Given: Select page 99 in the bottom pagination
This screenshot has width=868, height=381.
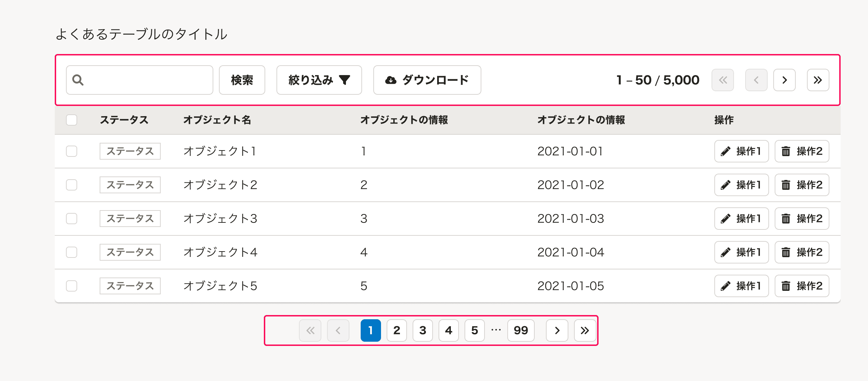Looking at the screenshot, I should [x=521, y=330].
